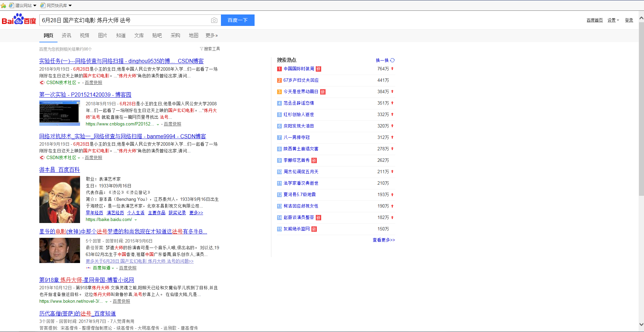Open the 博客园 result screenshot thumbnail

click(60, 113)
